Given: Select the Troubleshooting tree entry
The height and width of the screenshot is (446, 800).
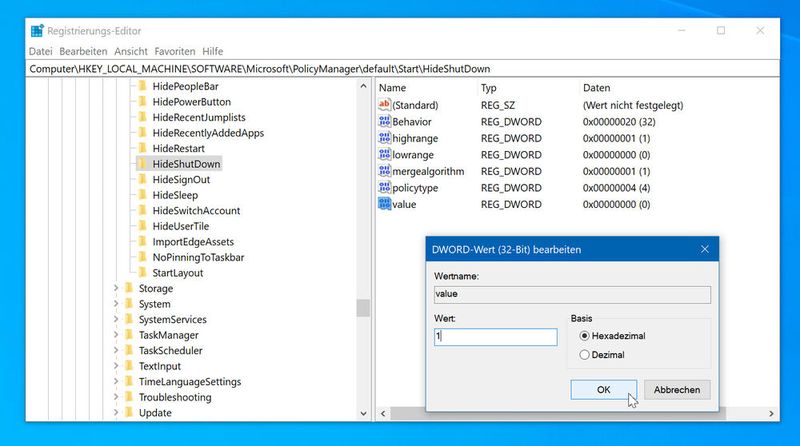Looking at the screenshot, I should tap(175, 397).
